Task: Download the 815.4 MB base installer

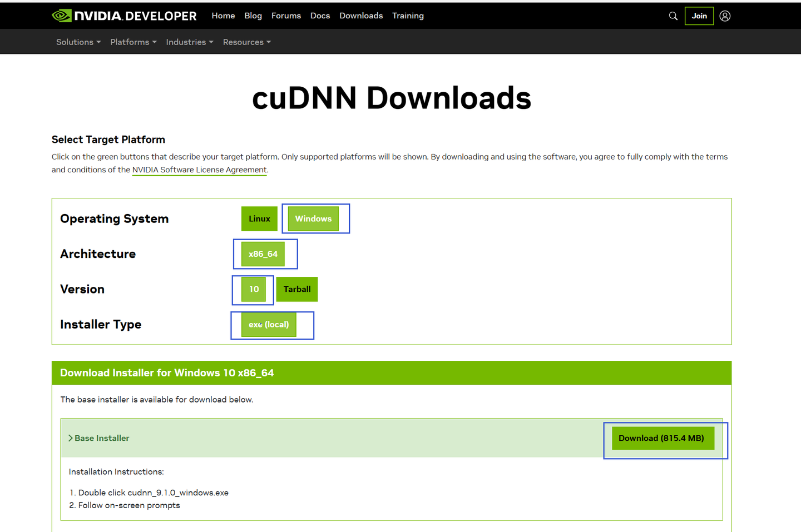Action: click(x=662, y=438)
